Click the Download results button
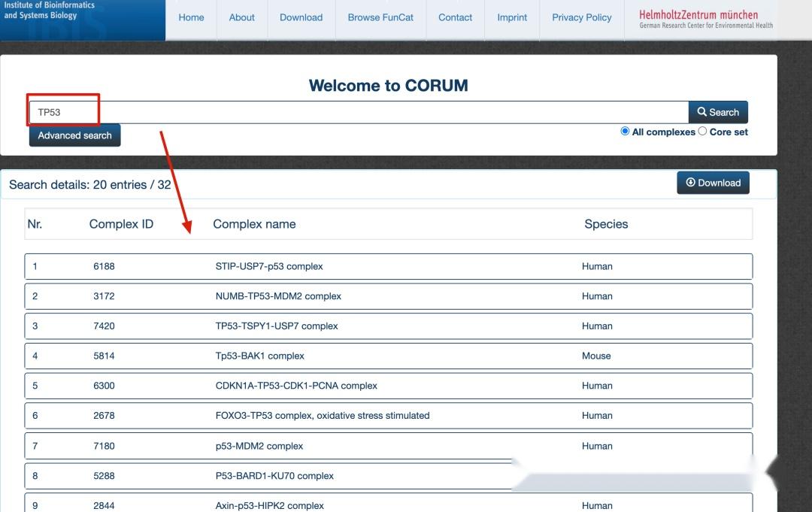 point(713,183)
